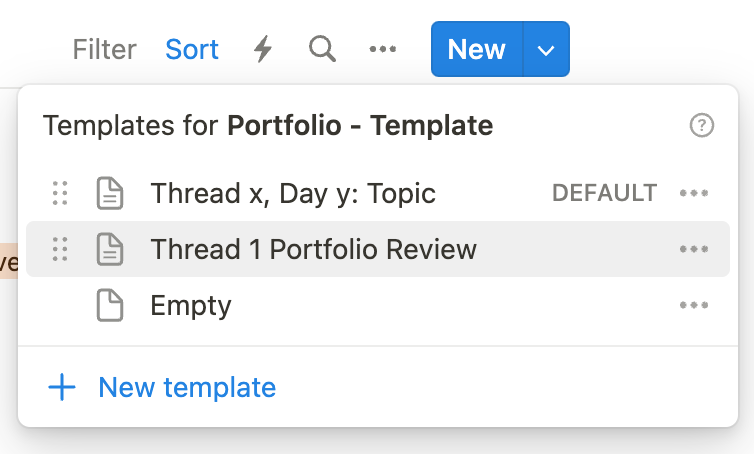Click the magnifying glass search icon

click(322, 49)
